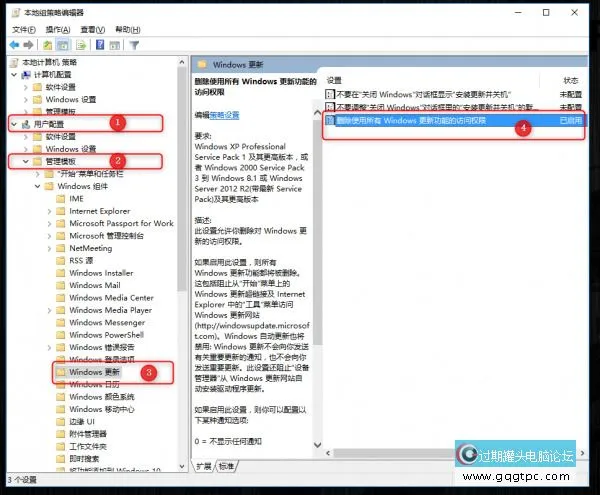This screenshot has height=495, width=600.
Task: Toggle the show/hide console tree icon
Action: pos(63,45)
